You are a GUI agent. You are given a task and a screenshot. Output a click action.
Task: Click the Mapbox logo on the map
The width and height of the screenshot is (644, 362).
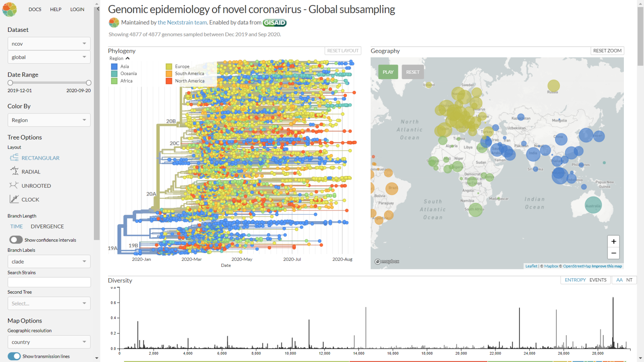(386, 261)
